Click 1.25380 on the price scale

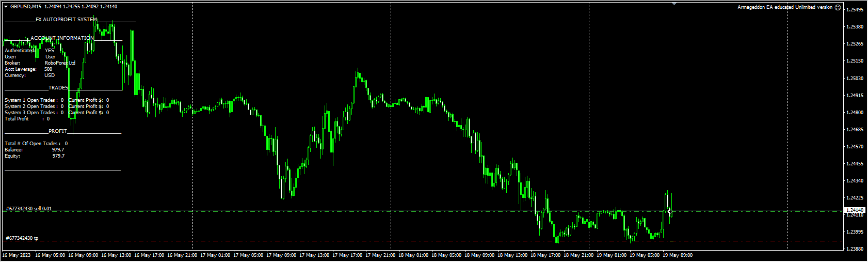click(855, 27)
